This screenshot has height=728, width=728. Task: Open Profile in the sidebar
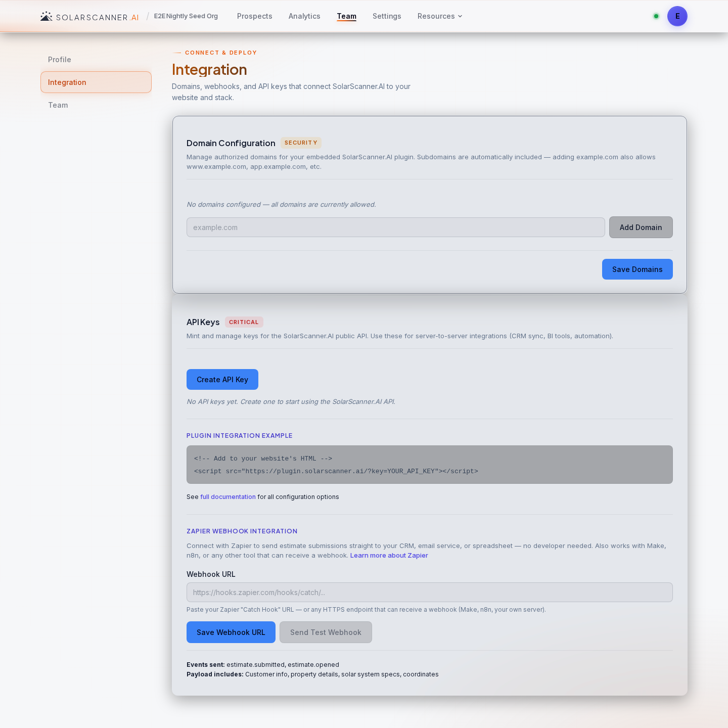point(96,60)
